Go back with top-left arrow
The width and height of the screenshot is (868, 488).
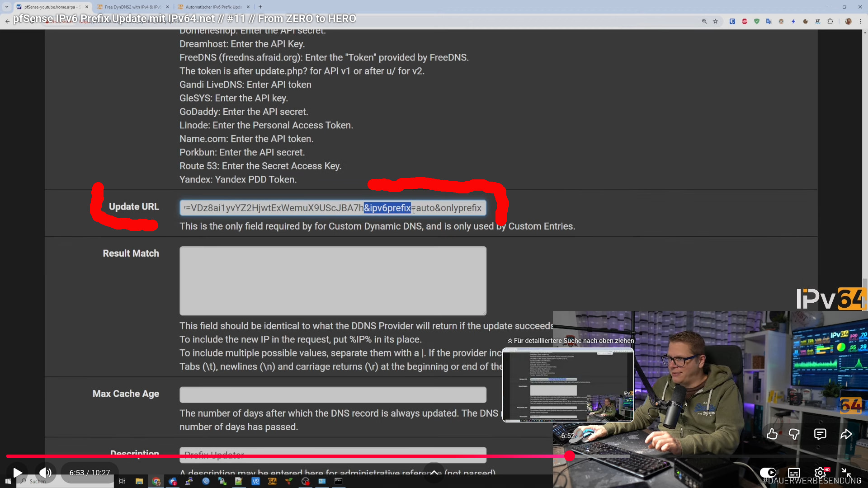7,21
